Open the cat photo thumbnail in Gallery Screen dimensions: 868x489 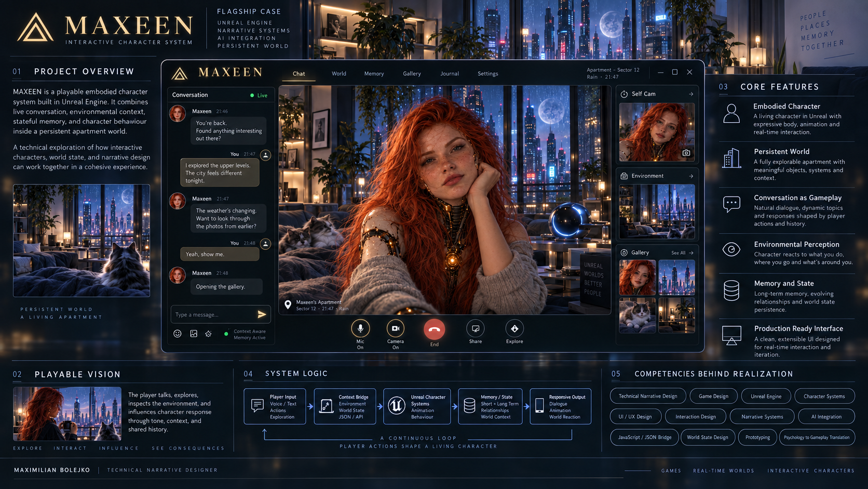[638, 315]
